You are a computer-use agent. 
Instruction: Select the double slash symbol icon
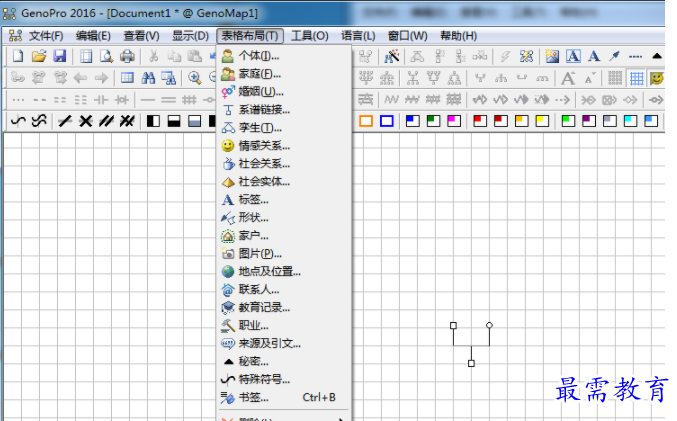(106, 121)
